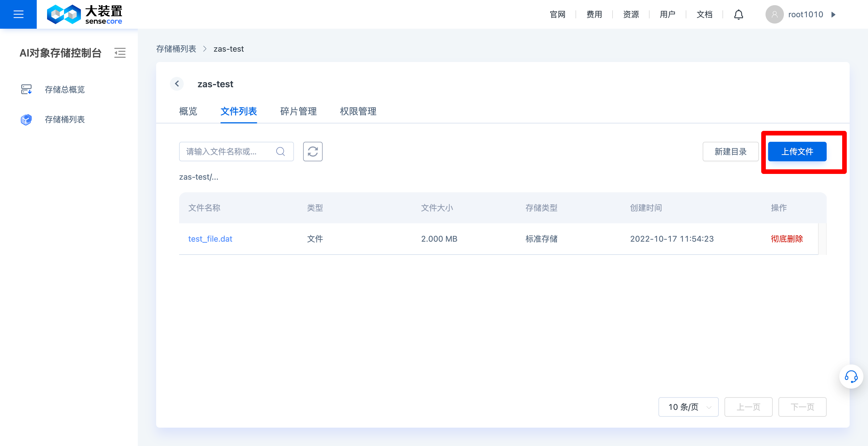The height and width of the screenshot is (446, 868).
Task: Click the AI对象存储控制台 sidebar title
Action: 60,53
